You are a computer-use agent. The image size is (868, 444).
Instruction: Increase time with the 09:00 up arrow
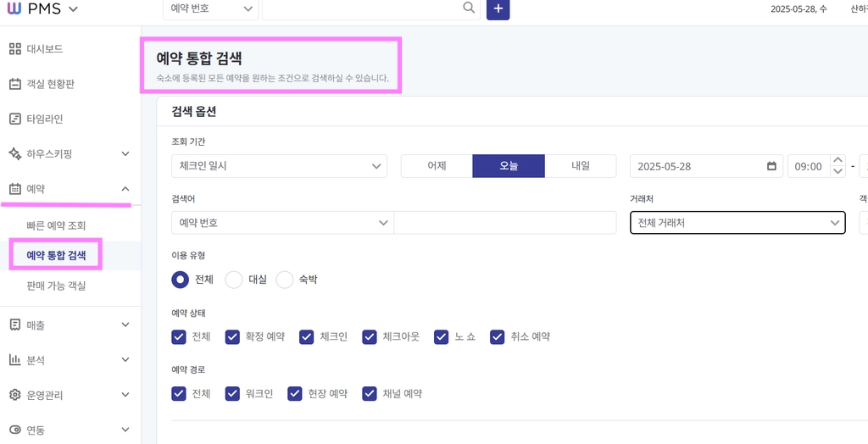838,160
